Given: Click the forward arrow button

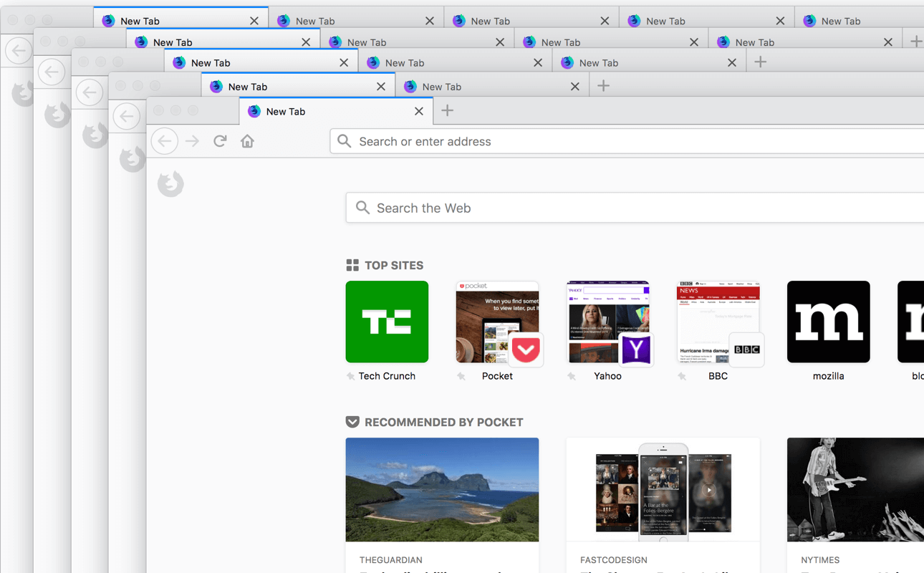Looking at the screenshot, I should tap(192, 141).
